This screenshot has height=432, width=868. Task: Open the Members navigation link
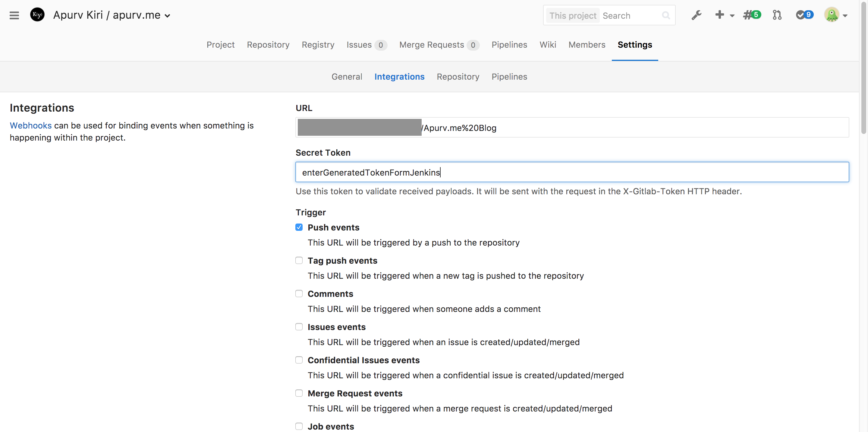(587, 45)
